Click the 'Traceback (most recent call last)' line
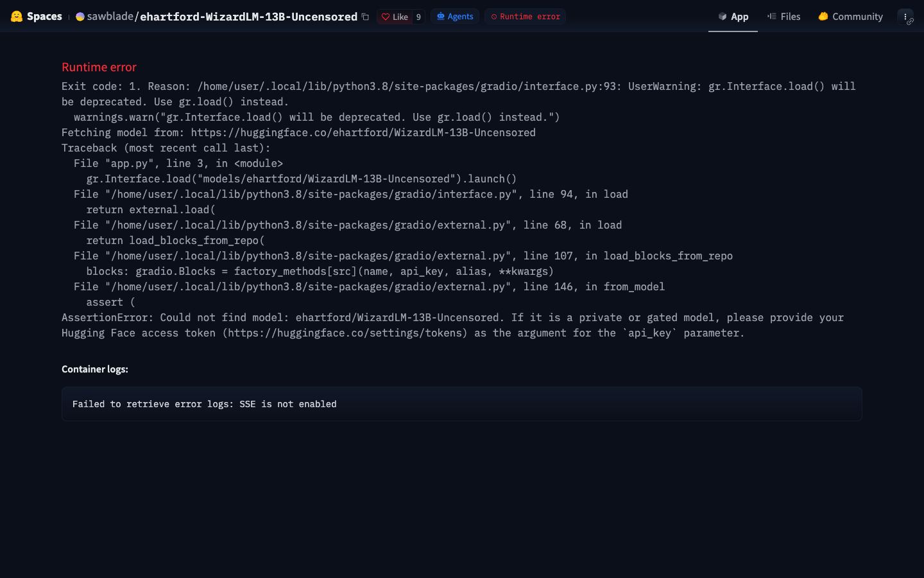 click(166, 148)
